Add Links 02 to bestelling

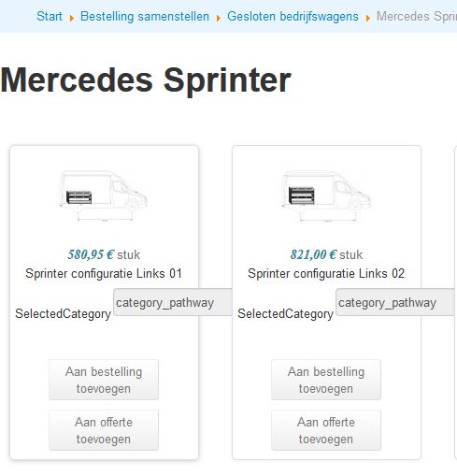[x=326, y=380]
